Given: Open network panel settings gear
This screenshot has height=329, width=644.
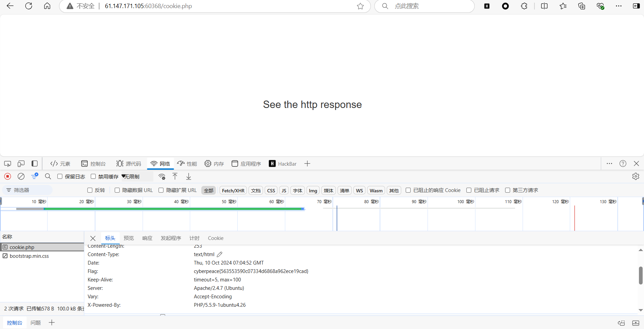Looking at the screenshot, I should 636,176.
